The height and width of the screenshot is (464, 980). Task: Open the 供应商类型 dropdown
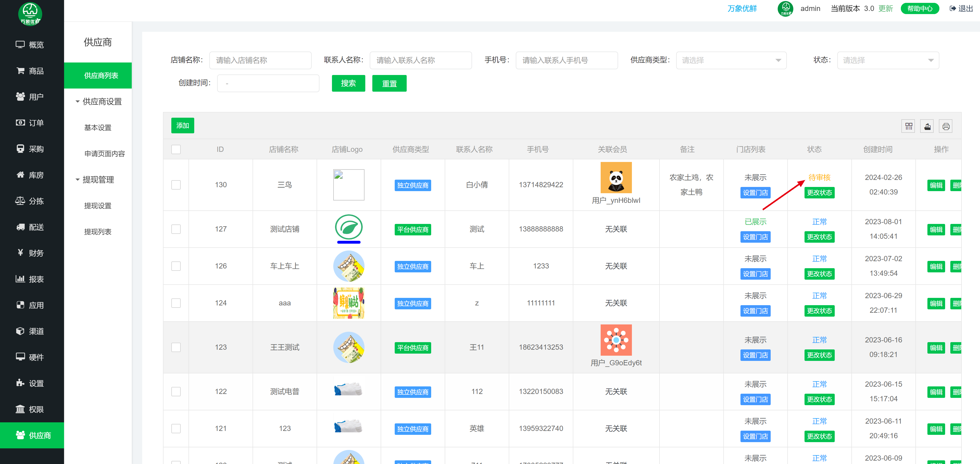click(731, 60)
